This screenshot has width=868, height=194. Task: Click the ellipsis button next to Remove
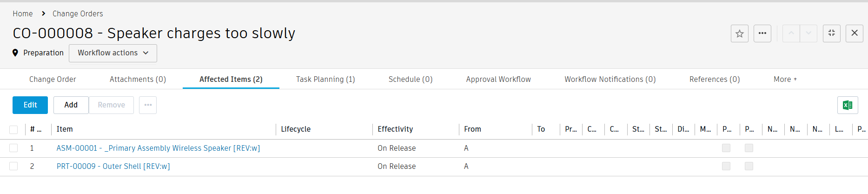[148, 105]
